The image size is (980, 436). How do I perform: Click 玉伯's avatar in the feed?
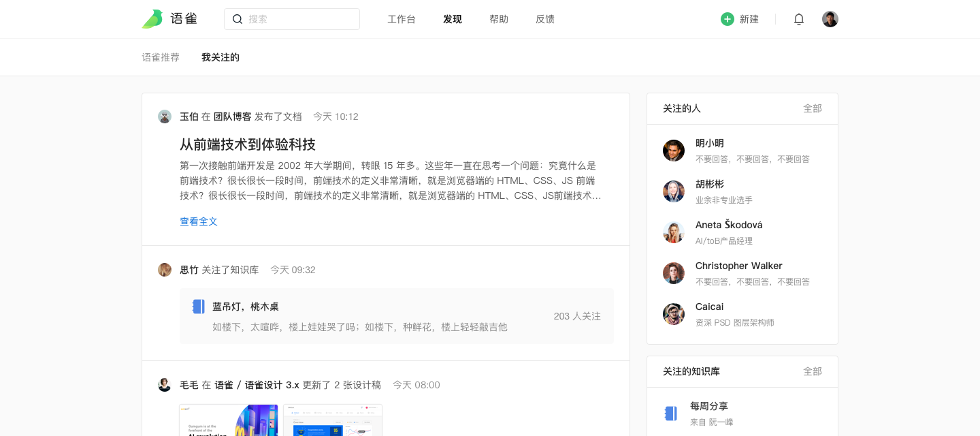click(165, 116)
